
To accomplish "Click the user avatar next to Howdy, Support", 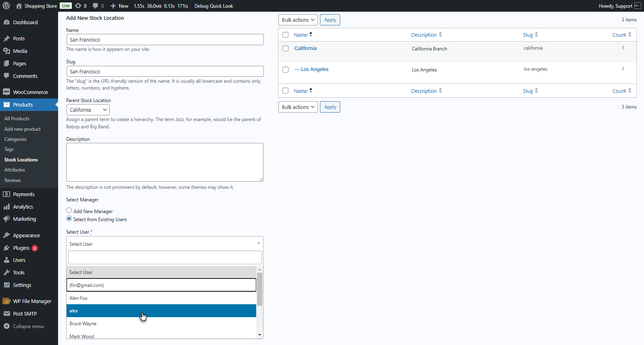I will 638,6.
